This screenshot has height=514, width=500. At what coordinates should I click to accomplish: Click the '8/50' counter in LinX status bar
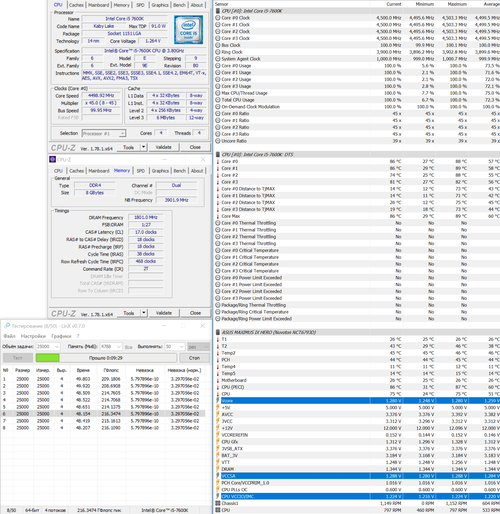pyautogui.click(x=11, y=510)
